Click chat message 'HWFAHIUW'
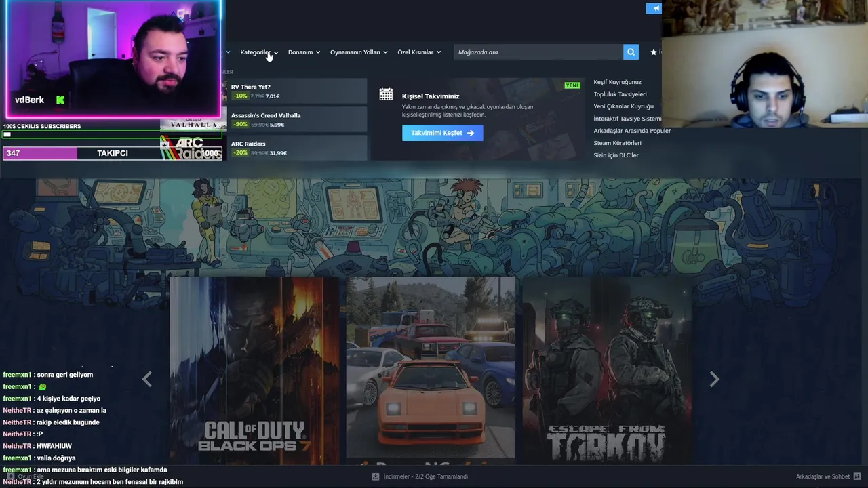Viewport: 868px width, 488px height. pyautogui.click(x=54, y=446)
